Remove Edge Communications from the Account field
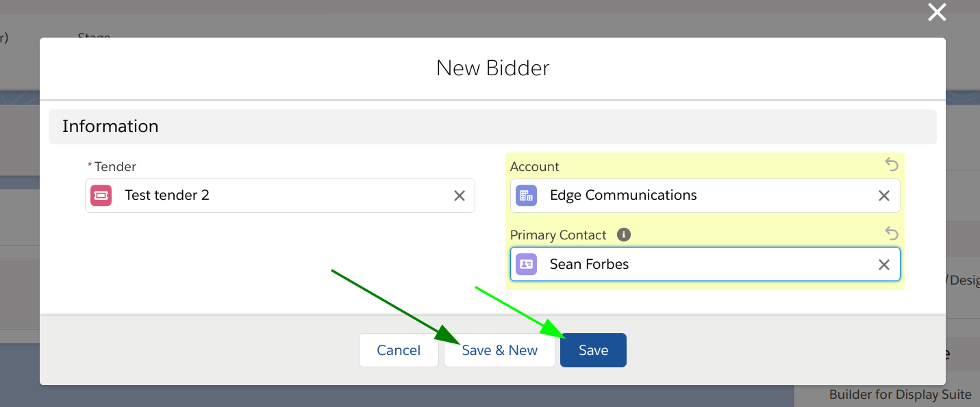 click(884, 196)
